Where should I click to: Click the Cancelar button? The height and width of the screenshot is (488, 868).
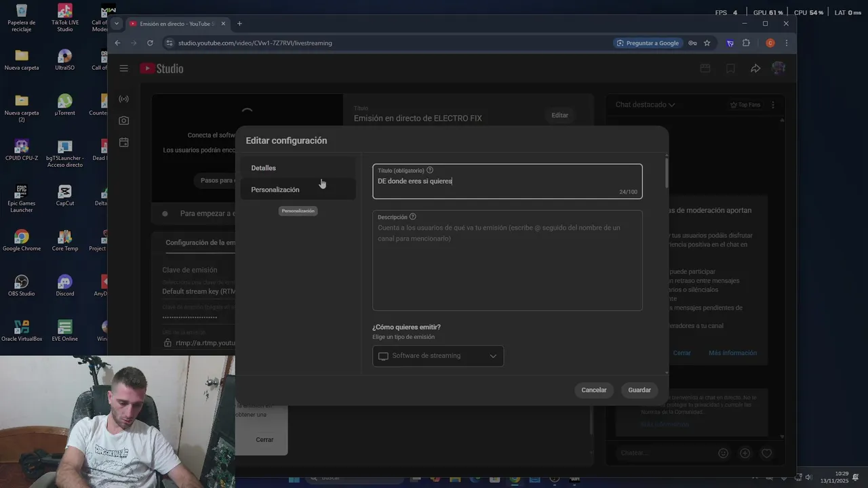pyautogui.click(x=594, y=390)
